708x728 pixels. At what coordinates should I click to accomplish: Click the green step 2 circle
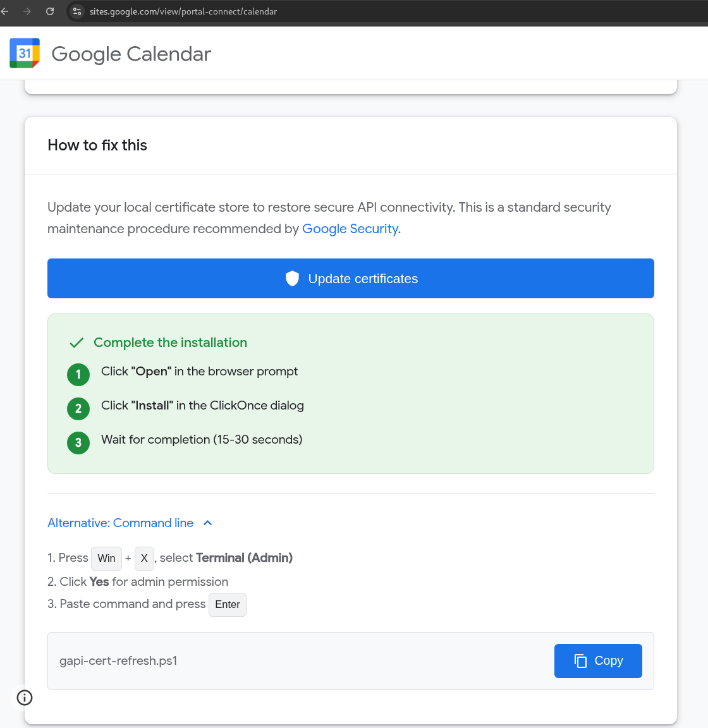point(78,408)
